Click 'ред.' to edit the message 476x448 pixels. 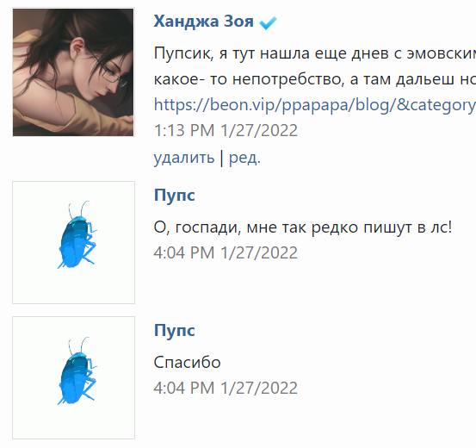pyautogui.click(x=244, y=158)
